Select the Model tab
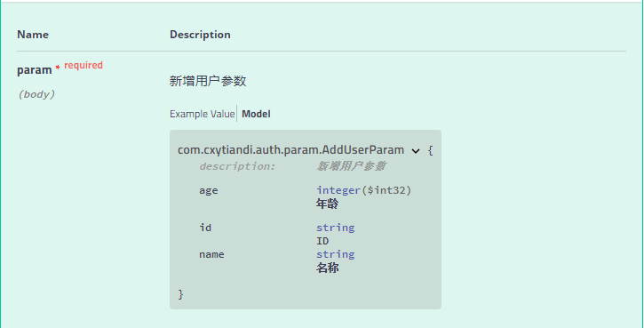Screen dimensions: 644x328 click(256, 114)
